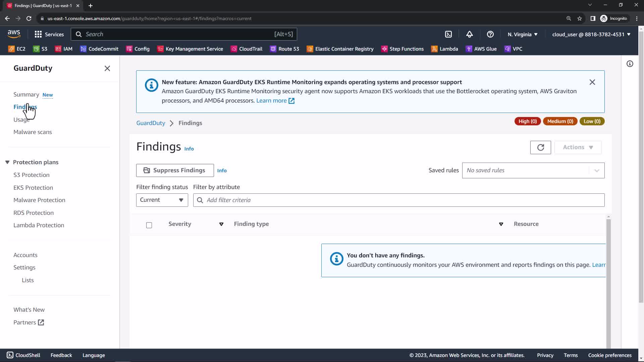This screenshot has width=644, height=362.
Task: Open the Current finding status dropdown
Action: pyautogui.click(x=162, y=200)
